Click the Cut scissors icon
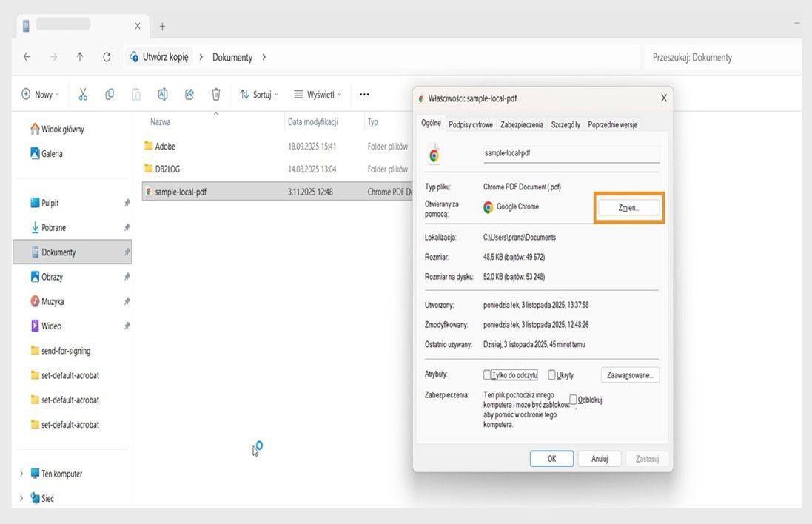The height and width of the screenshot is (524, 812). (83, 94)
